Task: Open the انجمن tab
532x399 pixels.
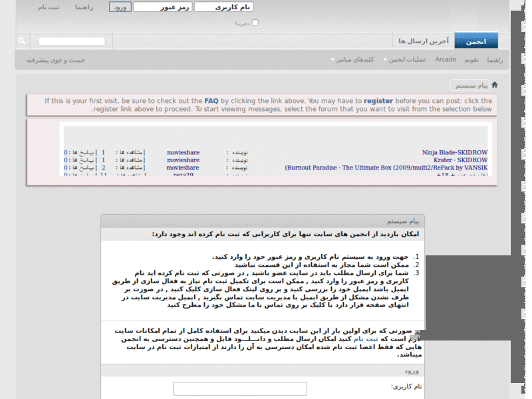Action: pyautogui.click(x=476, y=41)
